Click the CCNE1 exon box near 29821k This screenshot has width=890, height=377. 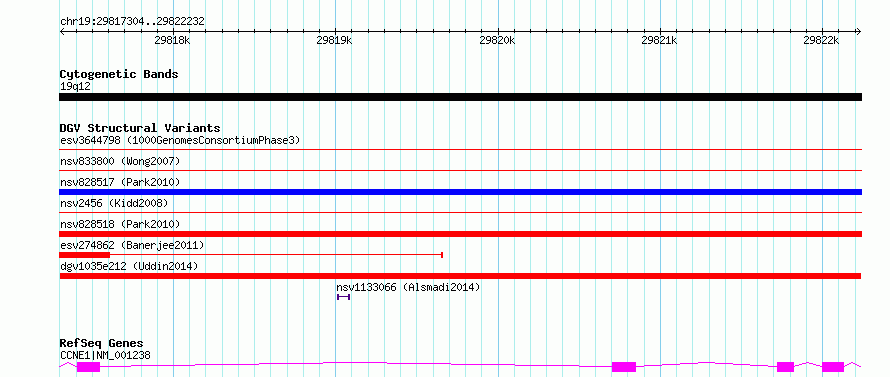(624, 367)
